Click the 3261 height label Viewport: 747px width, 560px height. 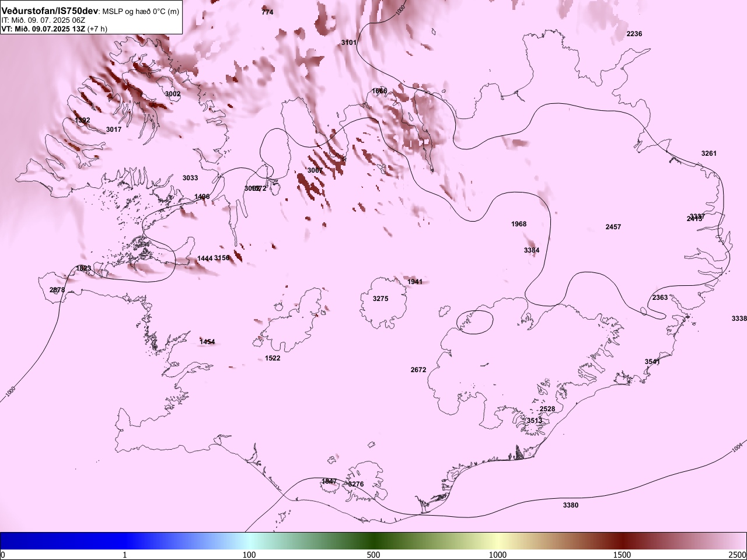709,153
